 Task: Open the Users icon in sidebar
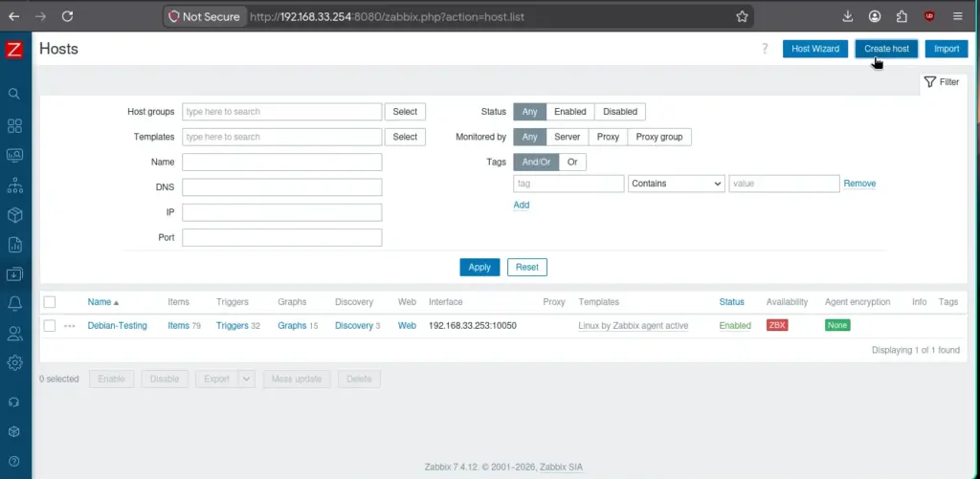[14, 333]
